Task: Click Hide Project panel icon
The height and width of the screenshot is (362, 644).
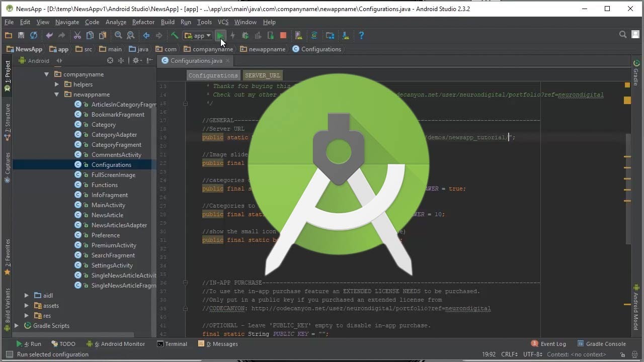Action: click(x=149, y=60)
